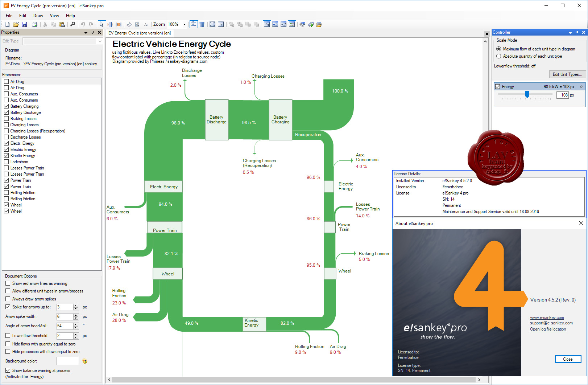588x385 pixels.
Task: Uncheck the Kinetic Energy process
Action: (x=6, y=156)
